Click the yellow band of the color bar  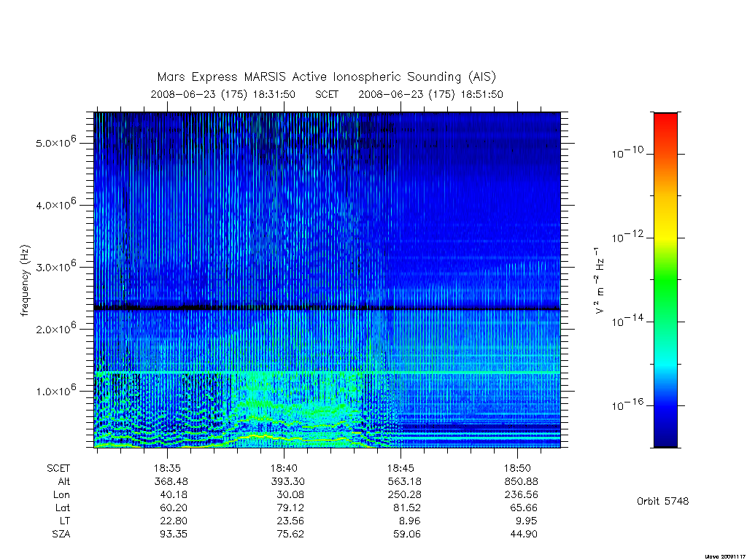click(665, 233)
